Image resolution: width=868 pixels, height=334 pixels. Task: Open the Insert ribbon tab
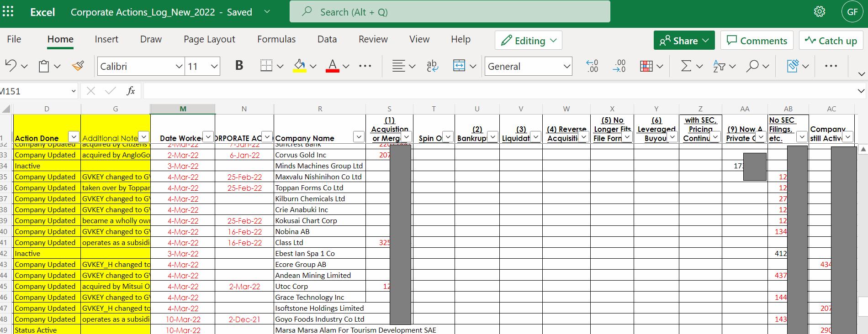106,39
